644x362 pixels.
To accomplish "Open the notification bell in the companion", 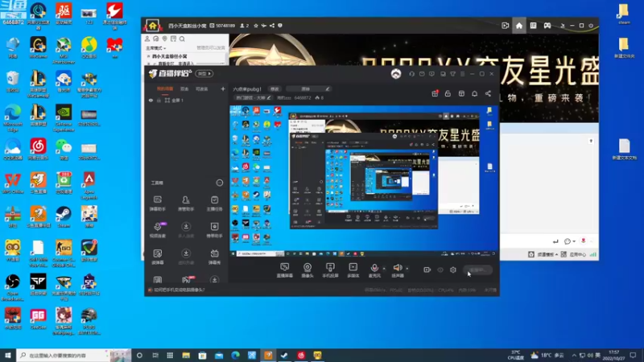I will tap(474, 93).
